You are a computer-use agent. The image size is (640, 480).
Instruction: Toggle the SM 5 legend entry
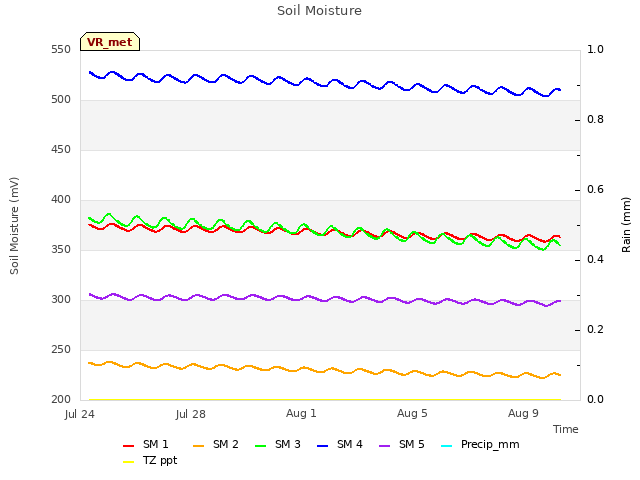(x=402, y=444)
